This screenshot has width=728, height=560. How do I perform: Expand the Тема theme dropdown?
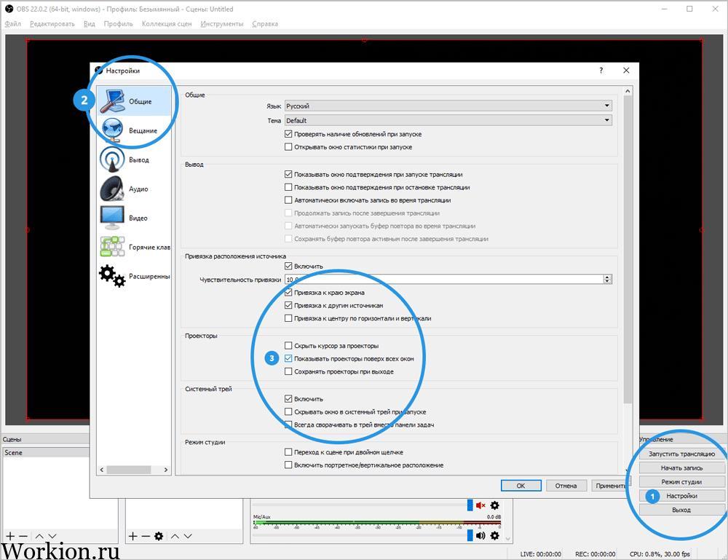(448, 120)
